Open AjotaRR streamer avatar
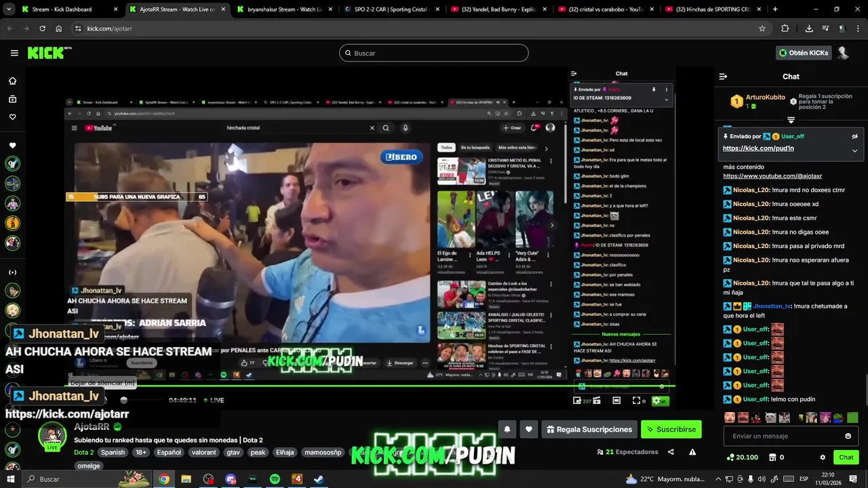The image size is (868, 488). (x=52, y=436)
